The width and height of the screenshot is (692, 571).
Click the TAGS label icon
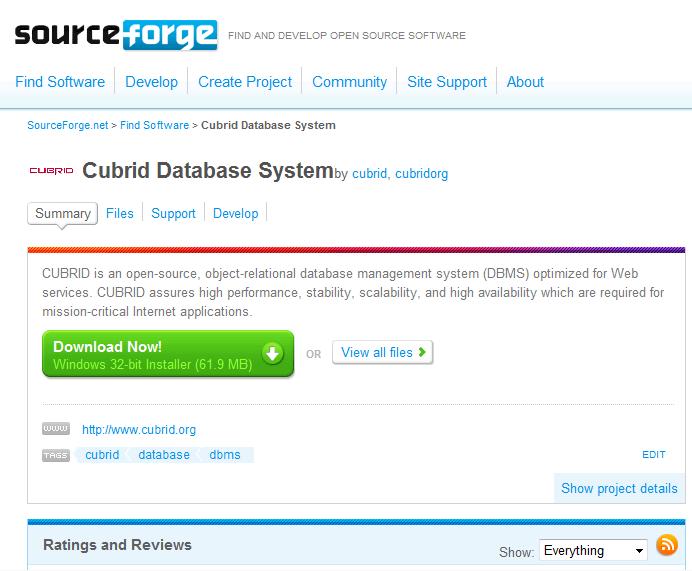pos(56,455)
